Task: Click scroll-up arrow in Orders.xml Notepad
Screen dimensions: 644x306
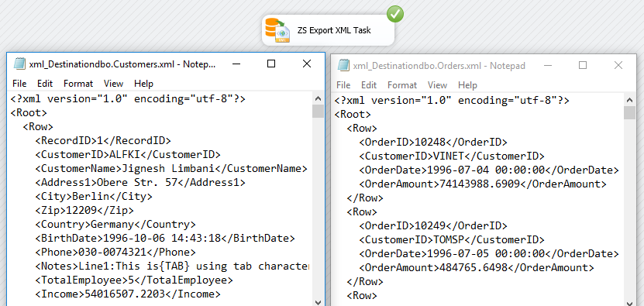Action: point(629,100)
